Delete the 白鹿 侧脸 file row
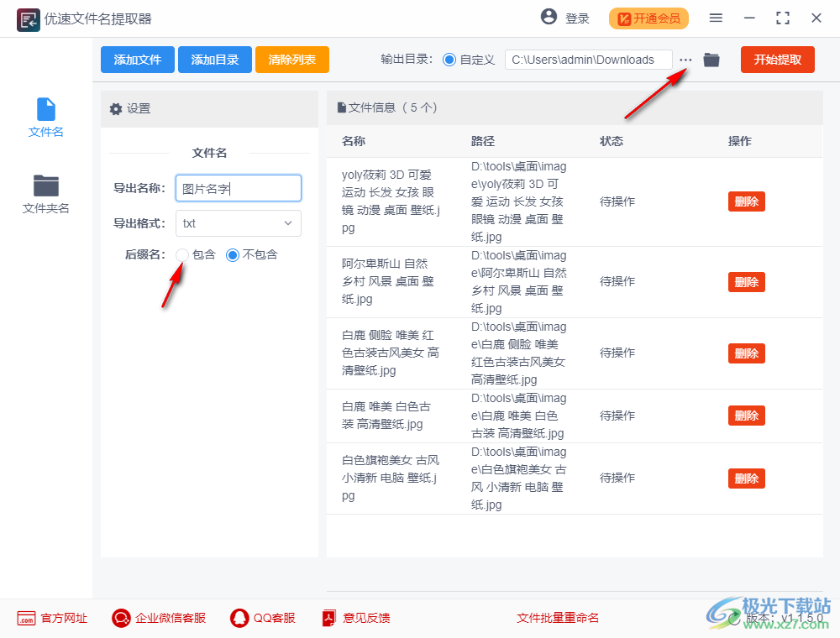The height and width of the screenshot is (638, 840). 746,353
